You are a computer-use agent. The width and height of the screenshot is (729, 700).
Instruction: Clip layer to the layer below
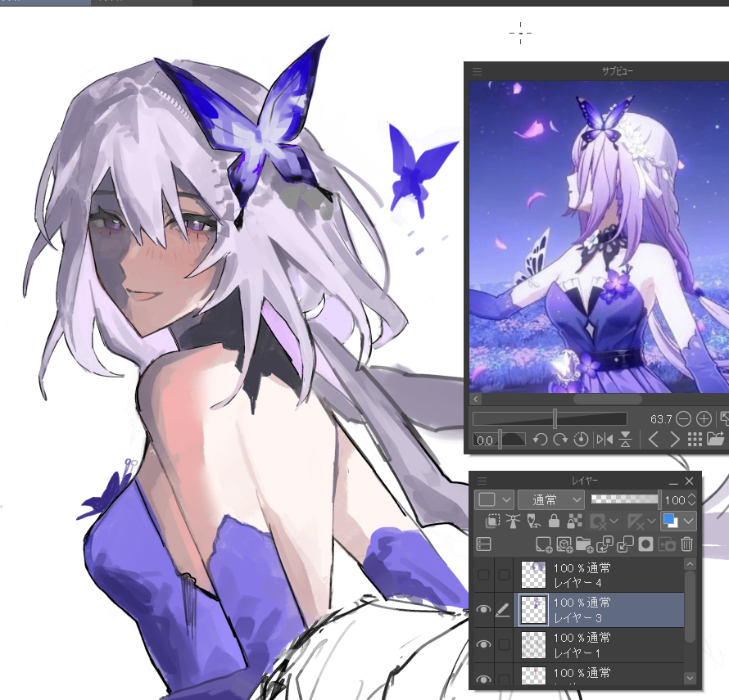point(494,521)
